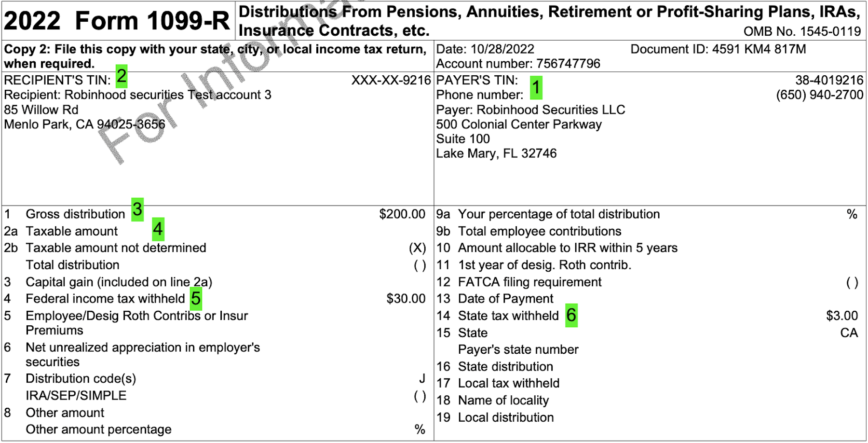Select green marker 5 by Federal income tax withheld
Viewport: 868px width, 443px height.
click(x=196, y=299)
